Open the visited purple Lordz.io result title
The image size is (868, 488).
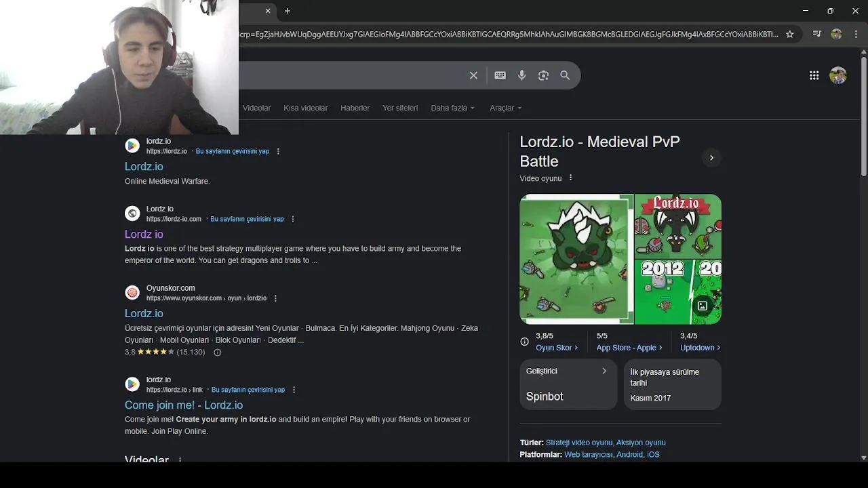pos(144,235)
